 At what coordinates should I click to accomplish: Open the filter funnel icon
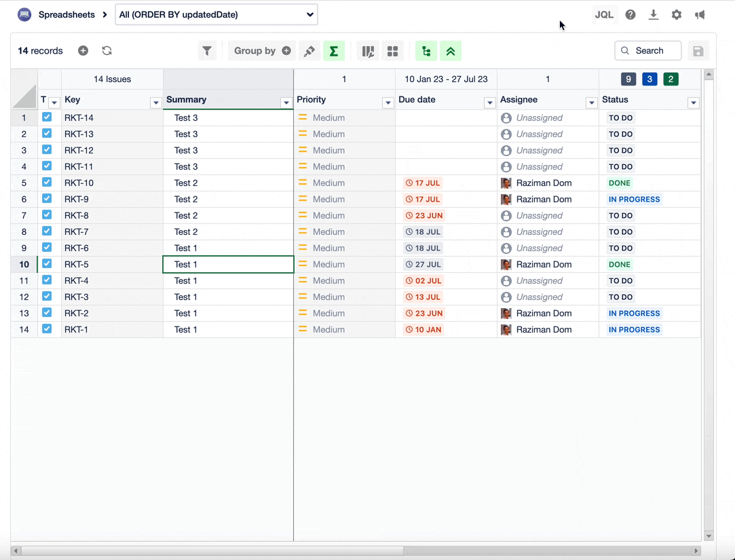click(207, 51)
